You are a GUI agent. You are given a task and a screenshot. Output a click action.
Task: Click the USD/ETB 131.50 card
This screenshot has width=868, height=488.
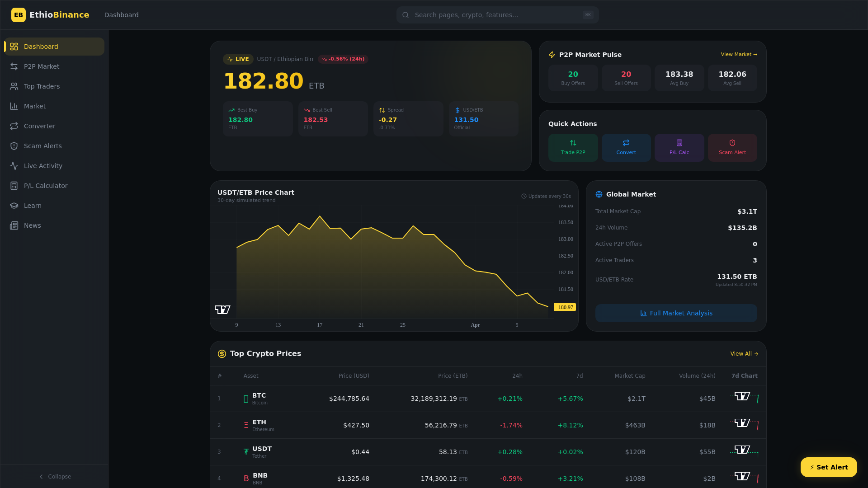484,119
